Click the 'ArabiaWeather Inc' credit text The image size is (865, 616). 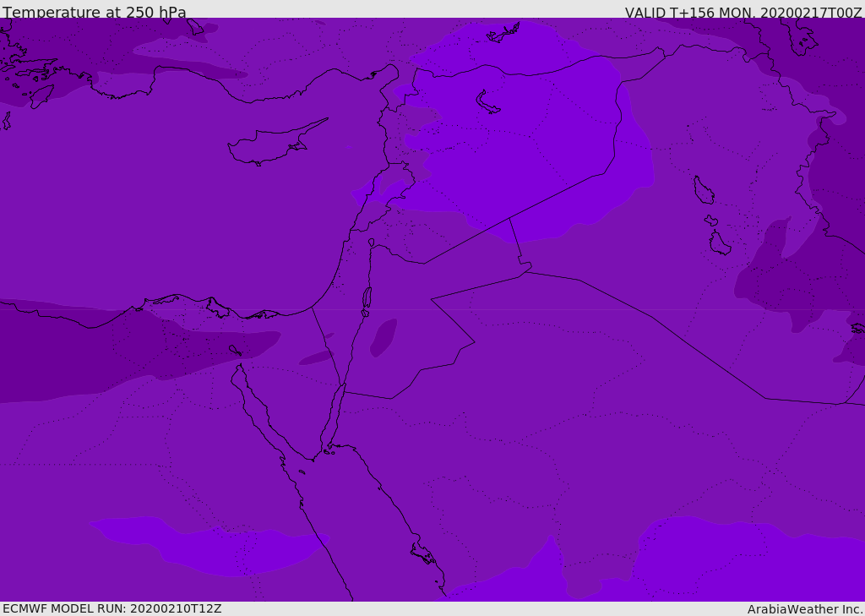pyautogui.click(x=804, y=609)
